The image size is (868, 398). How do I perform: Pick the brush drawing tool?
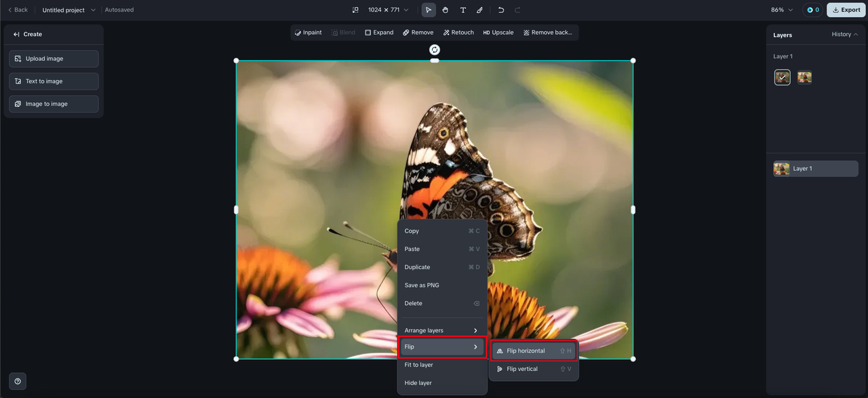[480, 10]
